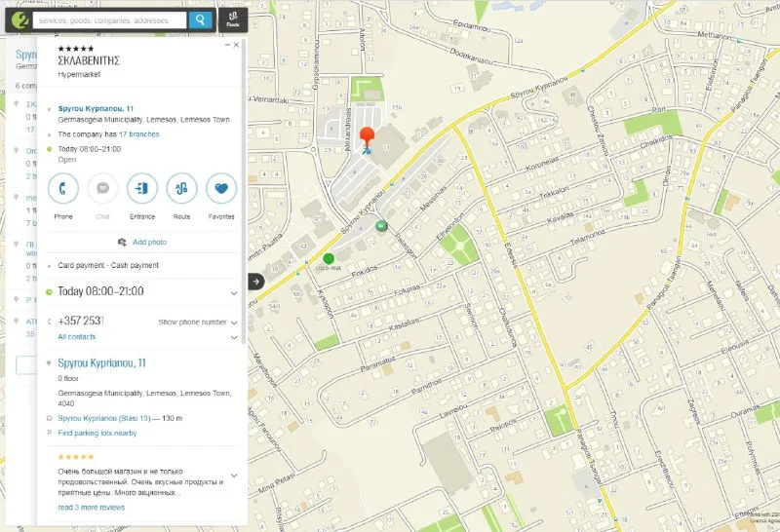Close the ΣΚΛΑΒΕΝΙΤΗΣ info card
This screenshot has width=780, height=532.
pyautogui.click(x=236, y=45)
